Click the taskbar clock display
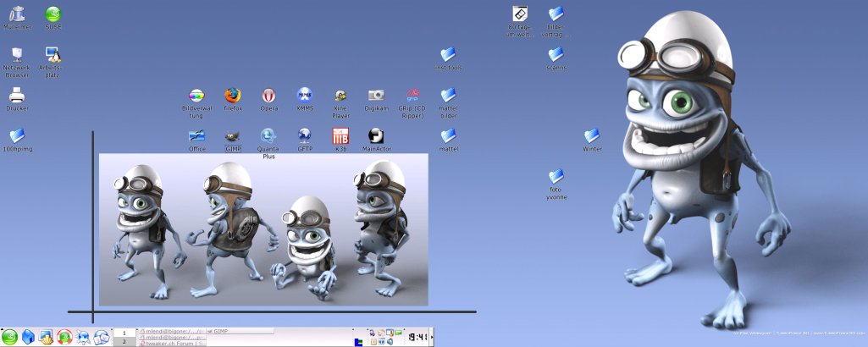Image resolution: width=868 pixels, height=347 pixels. pos(418,337)
